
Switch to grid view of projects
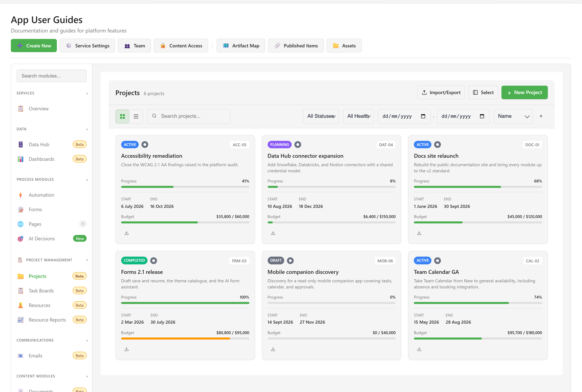[122, 116]
